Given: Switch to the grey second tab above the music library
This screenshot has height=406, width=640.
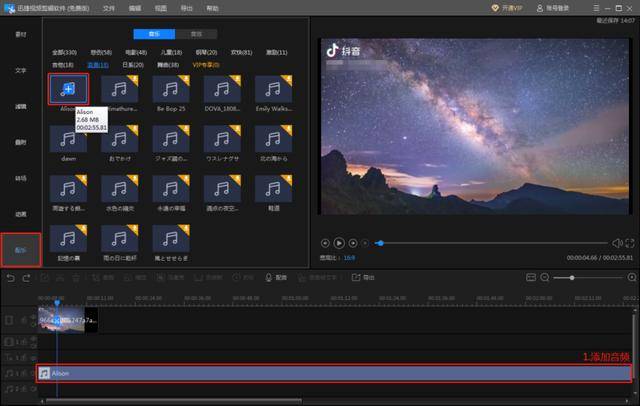Looking at the screenshot, I should point(196,34).
